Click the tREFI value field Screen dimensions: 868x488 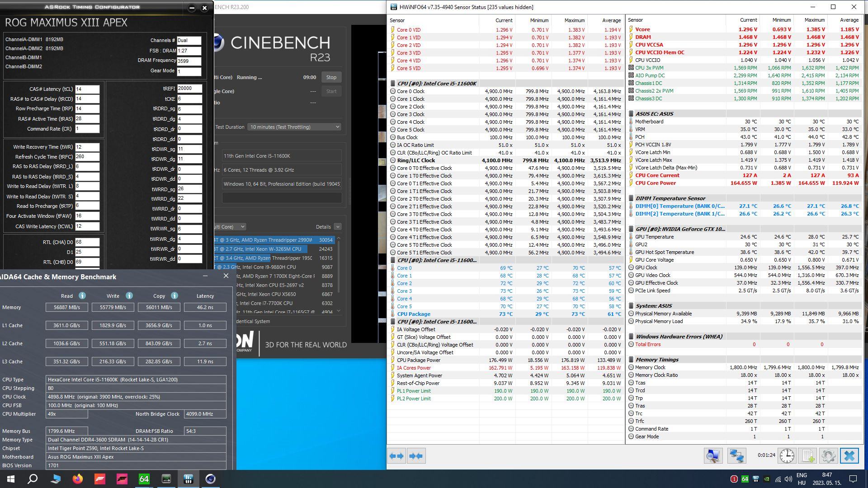click(x=189, y=89)
